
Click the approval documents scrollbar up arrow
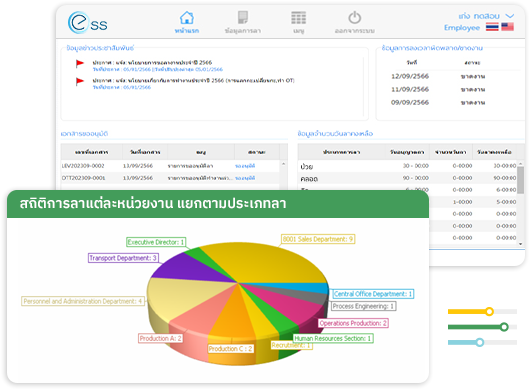click(283, 164)
